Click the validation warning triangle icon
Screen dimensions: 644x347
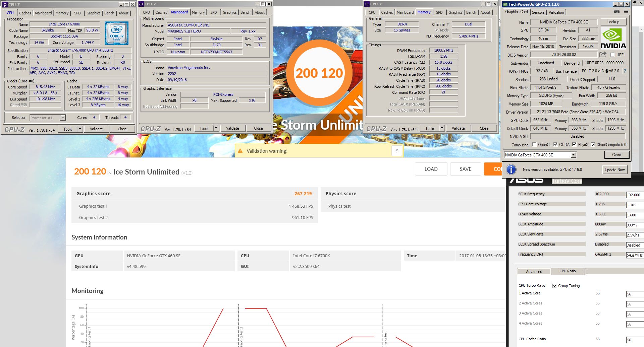pos(240,151)
